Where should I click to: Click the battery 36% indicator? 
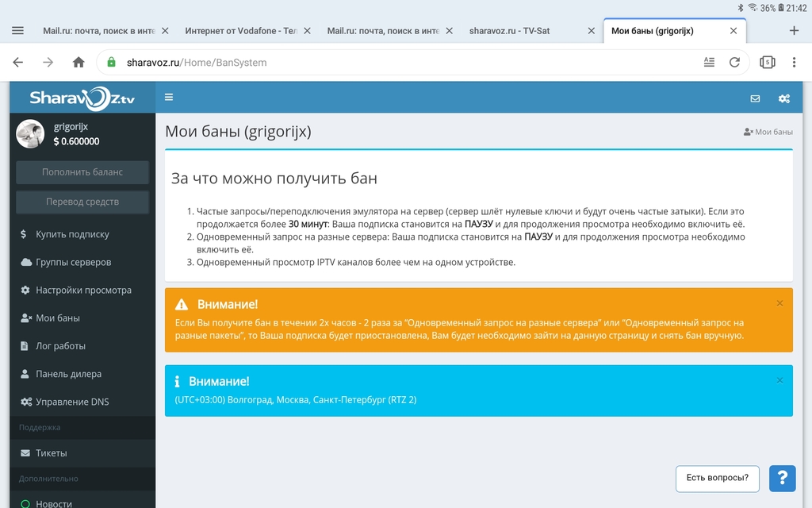772,8
